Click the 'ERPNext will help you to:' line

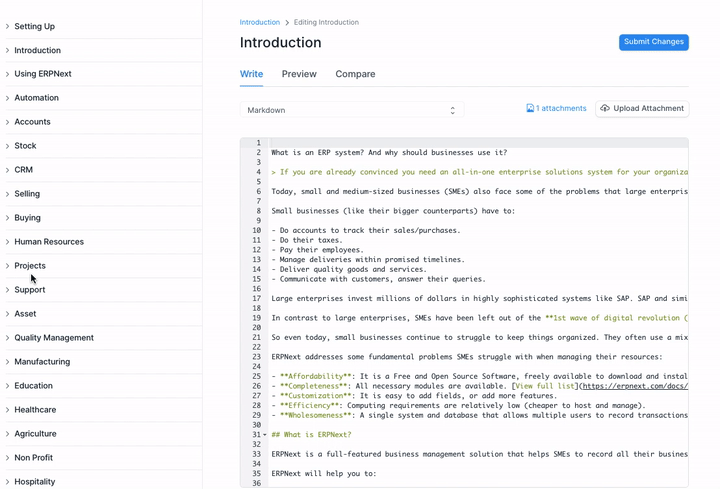click(x=324, y=474)
